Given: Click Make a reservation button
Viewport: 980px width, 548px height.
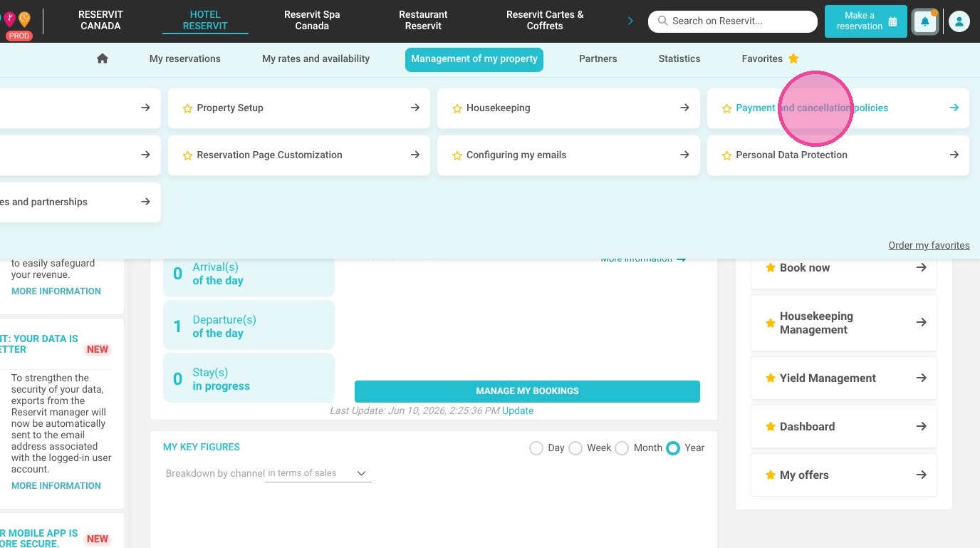Looking at the screenshot, I should (866, 21).
